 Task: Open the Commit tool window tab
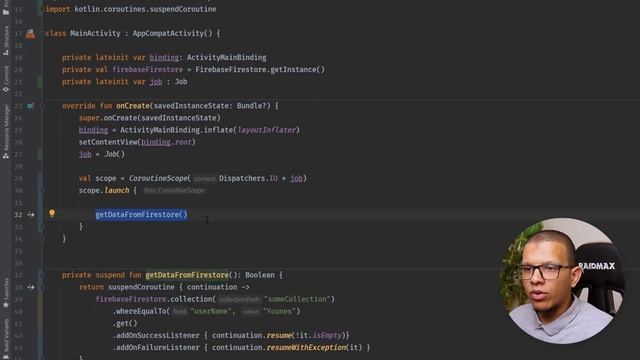[x=6, y=78]
